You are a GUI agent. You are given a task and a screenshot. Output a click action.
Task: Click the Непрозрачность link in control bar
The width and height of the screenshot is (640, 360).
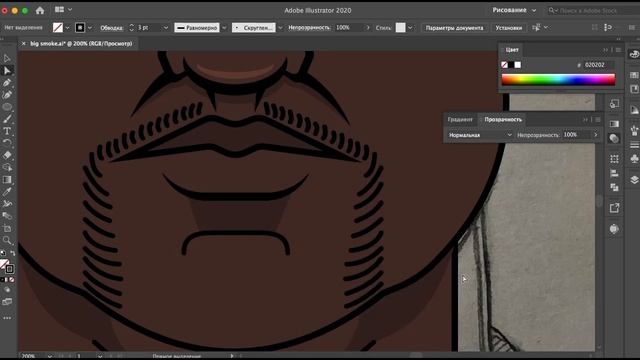(309, 28)
